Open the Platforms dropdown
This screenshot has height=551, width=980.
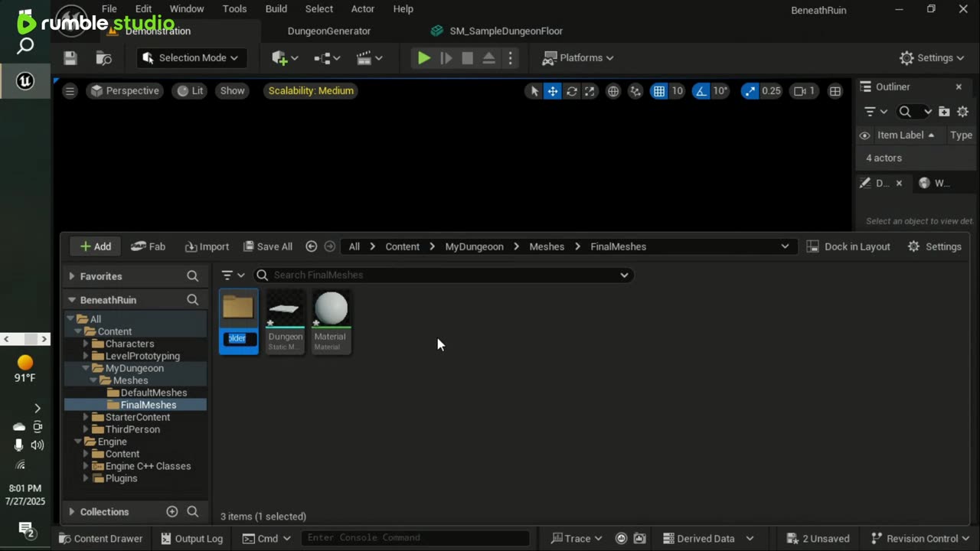point(578,58)
